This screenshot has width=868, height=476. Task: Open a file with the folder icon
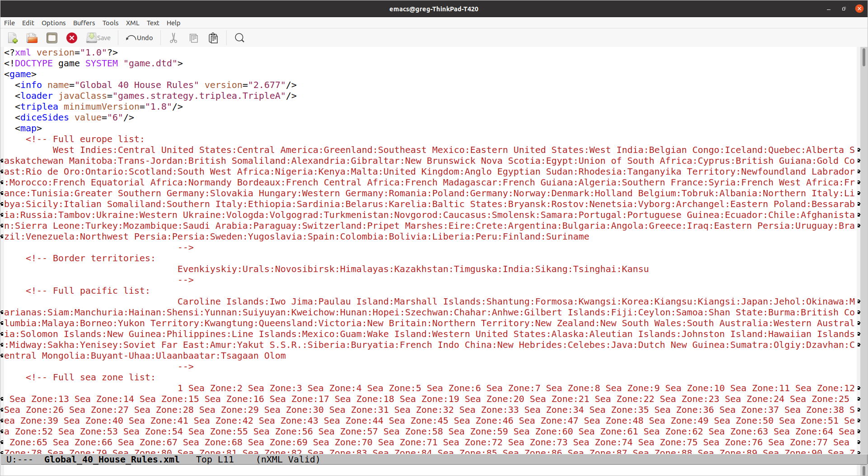click(x=32, y=38)
